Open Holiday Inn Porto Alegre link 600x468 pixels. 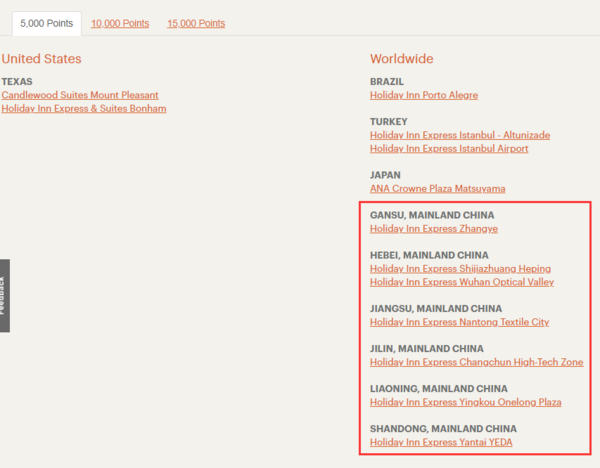click(x=424, y=95)
